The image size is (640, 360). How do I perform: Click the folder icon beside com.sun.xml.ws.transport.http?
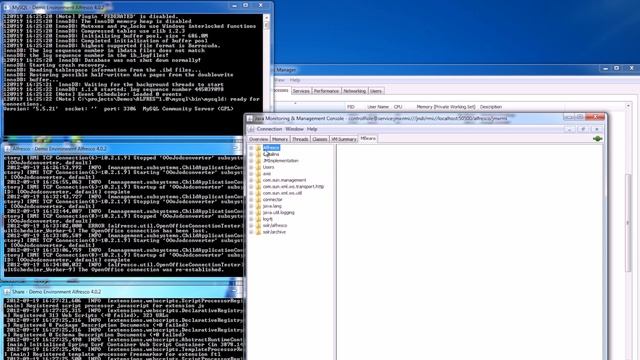pyautogui.click(x=258, y=187)
